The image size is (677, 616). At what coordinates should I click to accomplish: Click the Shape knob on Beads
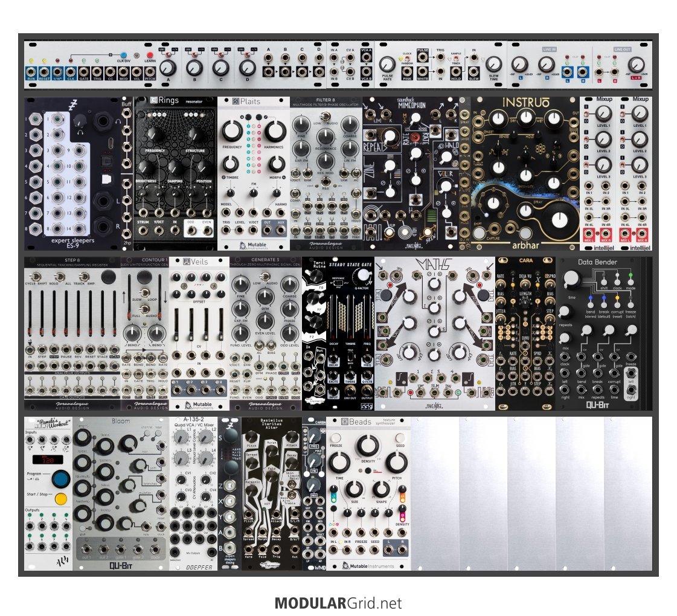pos(381,489)
